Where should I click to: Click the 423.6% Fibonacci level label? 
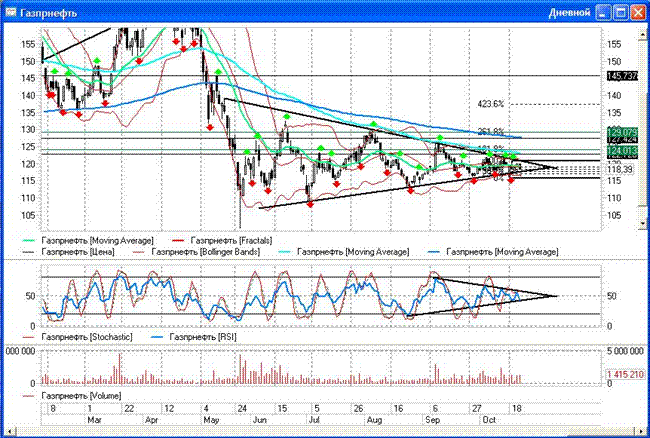491,104
